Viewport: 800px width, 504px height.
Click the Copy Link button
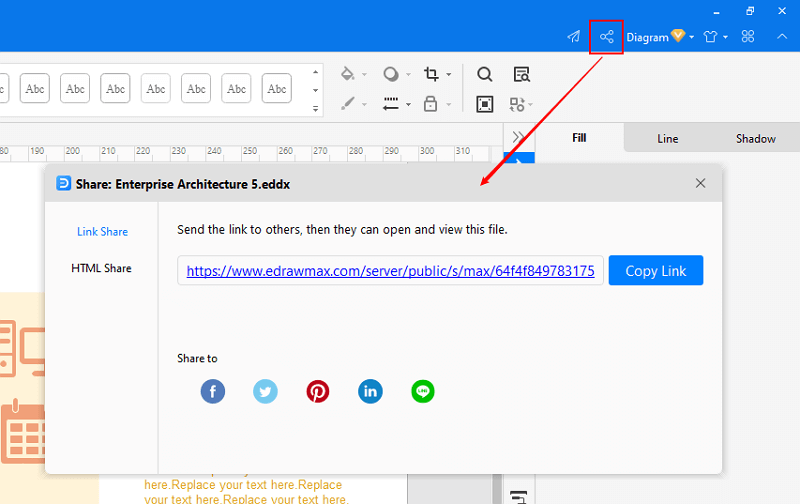[656, 270]
